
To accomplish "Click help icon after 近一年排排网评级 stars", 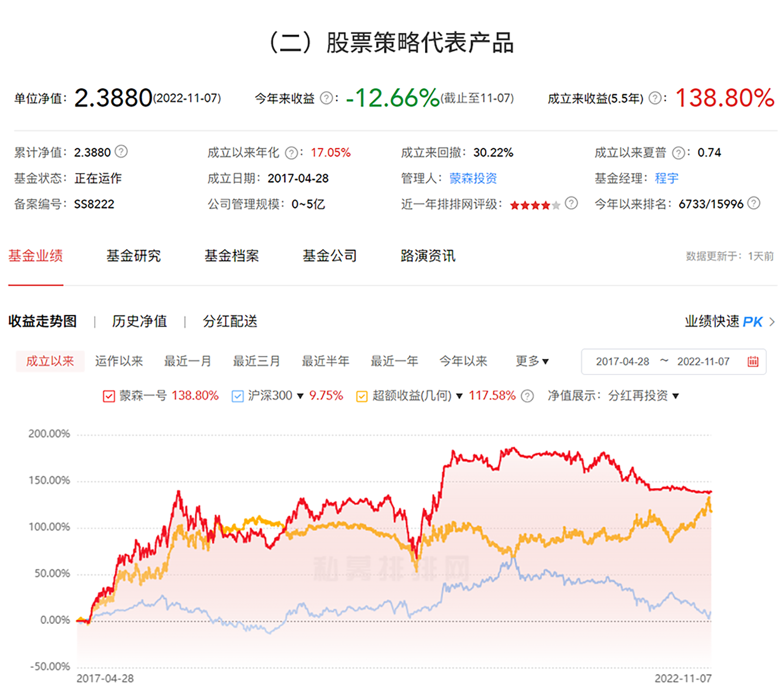I will [571, 203].
